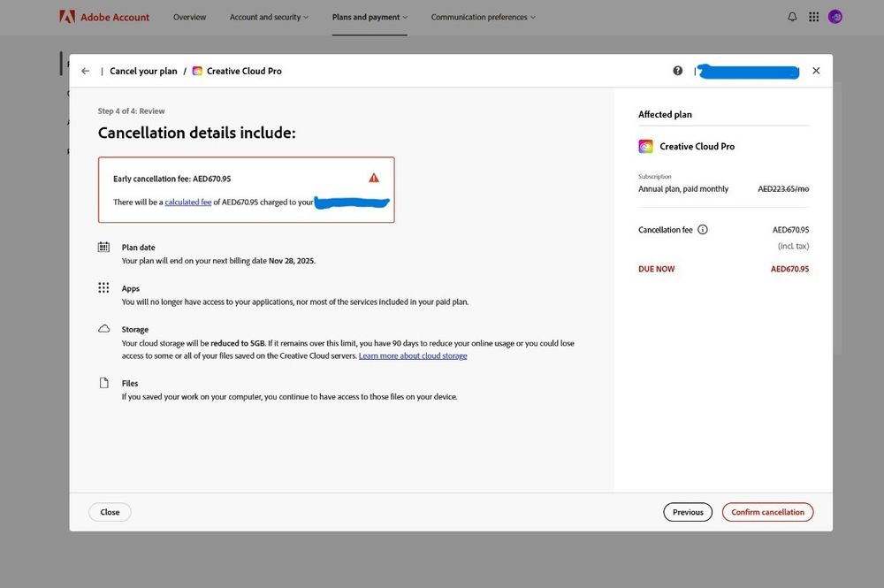Click 'Cancellation details include:' heading
This screenshot has height=588, width=884.
pyautogui.click(x=197, y=133)
